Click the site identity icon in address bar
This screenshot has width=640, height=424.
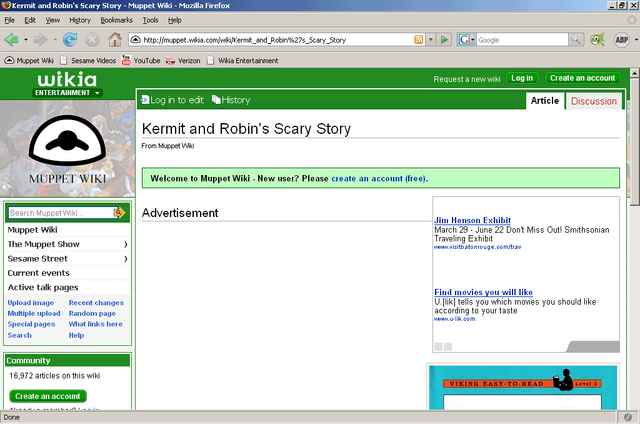pos(136,40)
